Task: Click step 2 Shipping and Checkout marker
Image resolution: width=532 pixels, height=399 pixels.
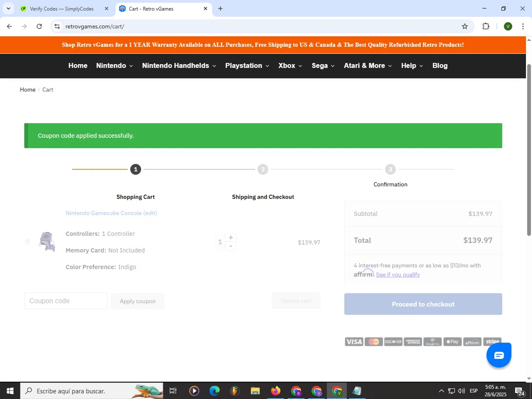Action: (263, 170)
